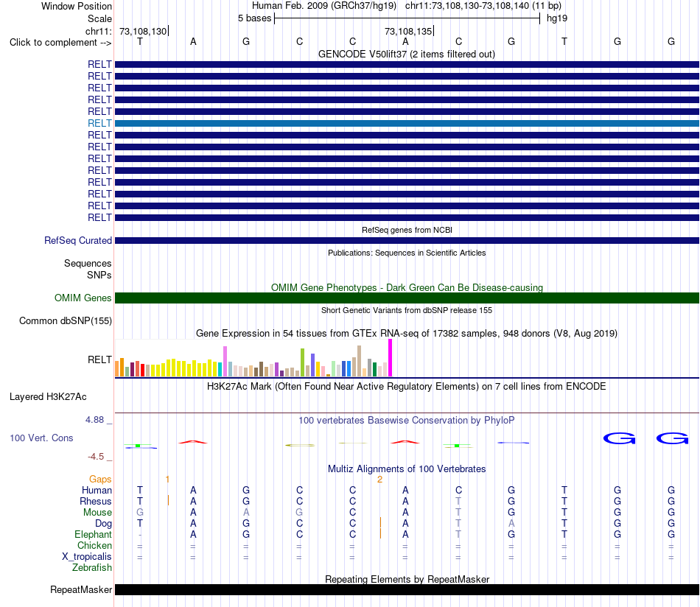Select the Scale track label
The image size is (700, 607).
click(99, 18)
